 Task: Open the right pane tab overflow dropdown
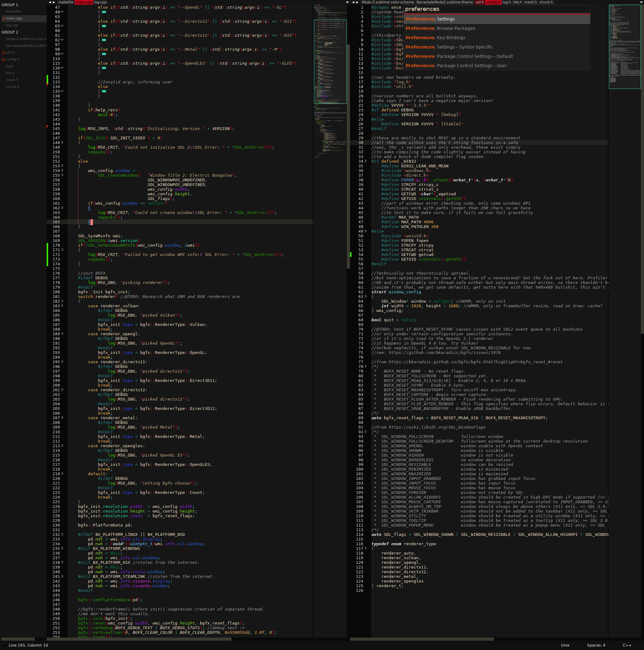coord(641,2)
